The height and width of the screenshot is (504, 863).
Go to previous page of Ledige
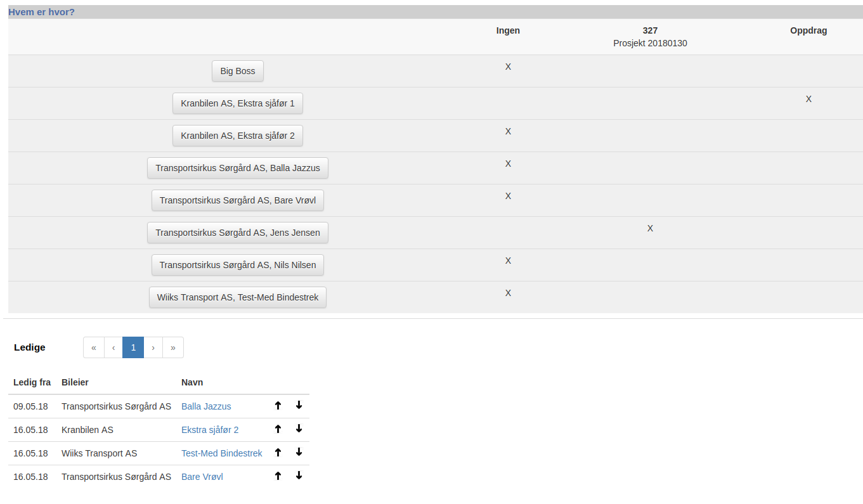[x=114, y=347]
